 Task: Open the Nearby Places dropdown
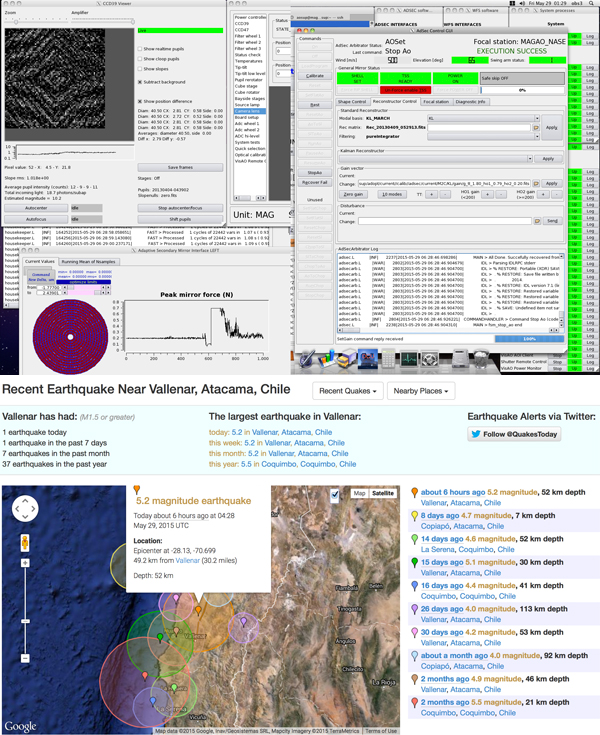pyautogui.click(x=420, y=391)
